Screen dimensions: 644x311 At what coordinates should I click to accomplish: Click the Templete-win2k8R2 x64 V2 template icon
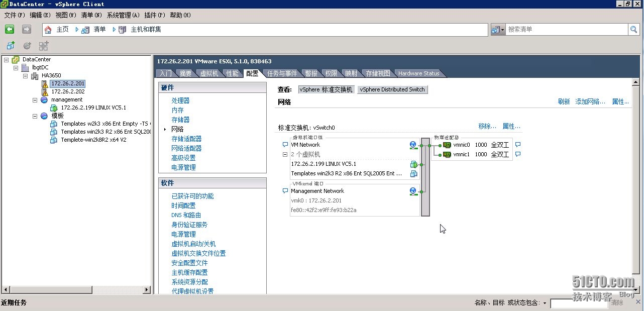[x=54, y=140]
